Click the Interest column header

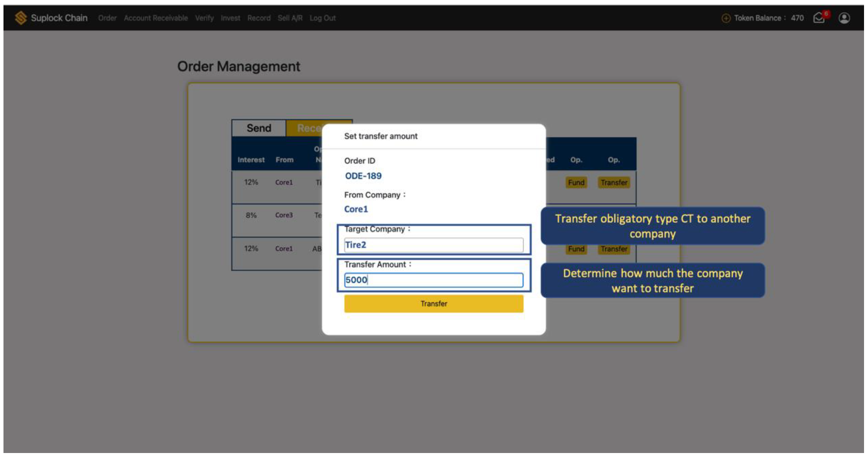(x=251, y=160)
